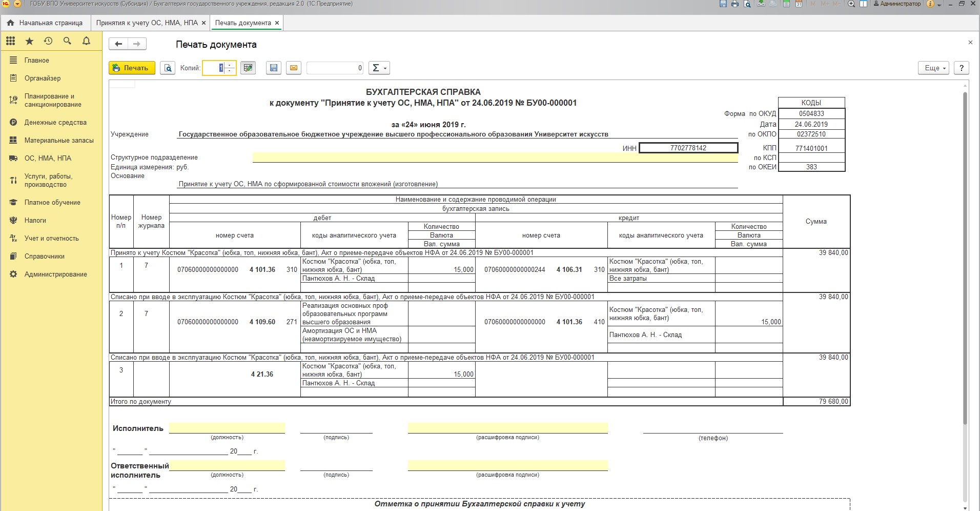The image size is (980, 511).
Task: Open the Материальные запасы section
Action: click(x=51, y=140)
